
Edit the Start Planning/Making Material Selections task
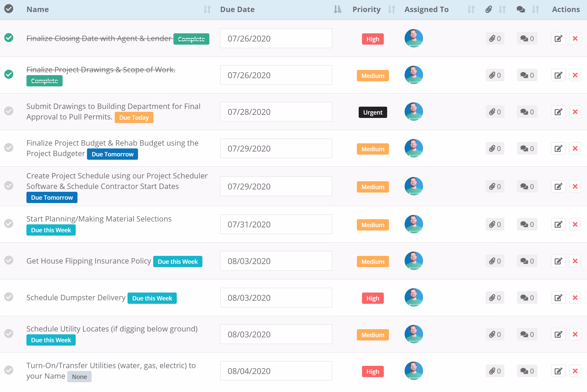(558, 225)
